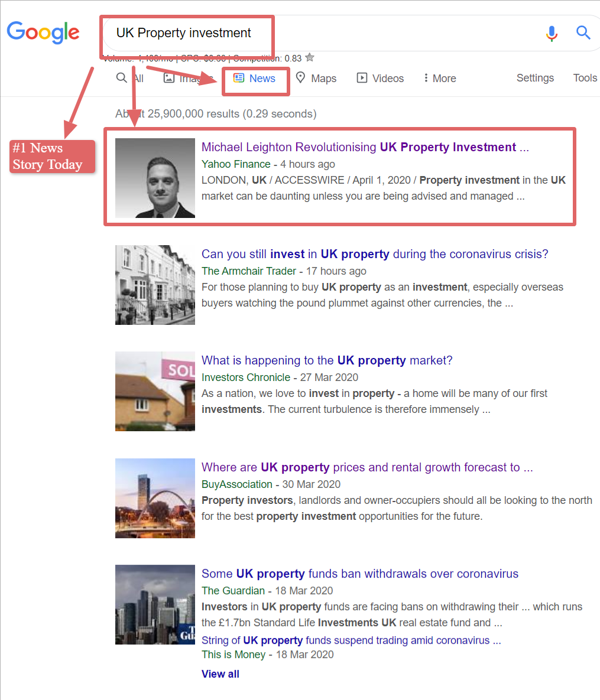
Task: Click the star icon beside Competition score
Action: click(310, 58)
